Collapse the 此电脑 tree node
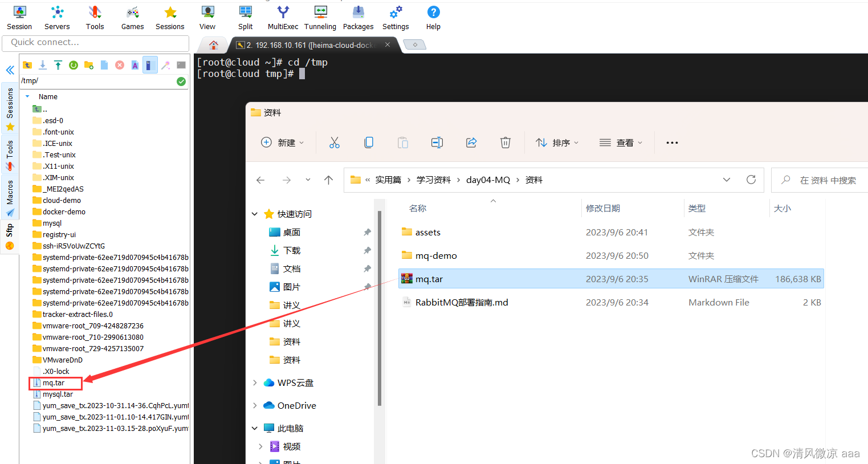Screen dimensions: 868x464 pos(255,428)
